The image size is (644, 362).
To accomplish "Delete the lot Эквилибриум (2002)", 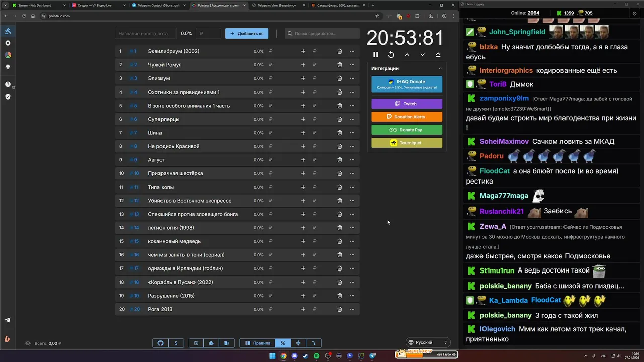I will click(340, 51).
